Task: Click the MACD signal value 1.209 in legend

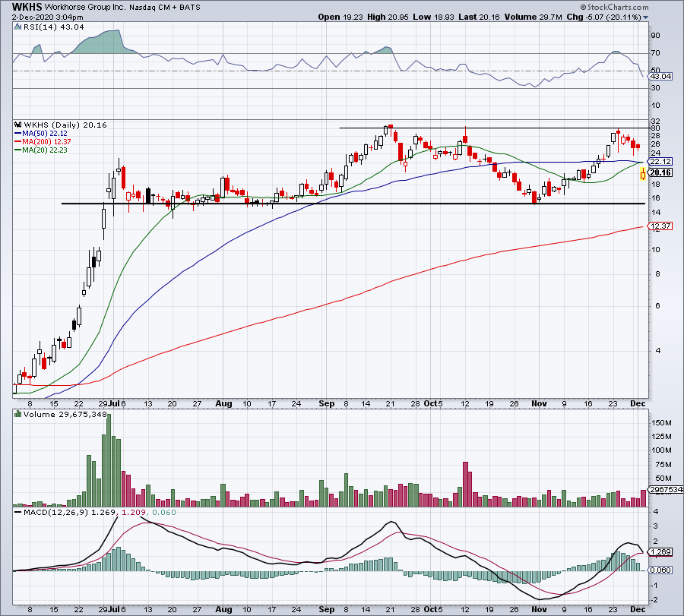Action: pos(133,512)
